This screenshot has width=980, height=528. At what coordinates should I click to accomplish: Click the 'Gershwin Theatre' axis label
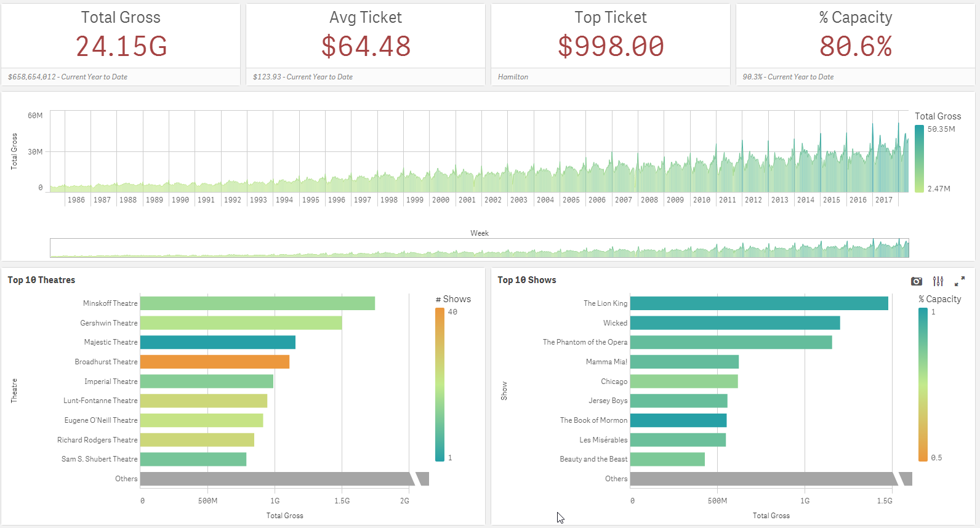click(109, 323)
